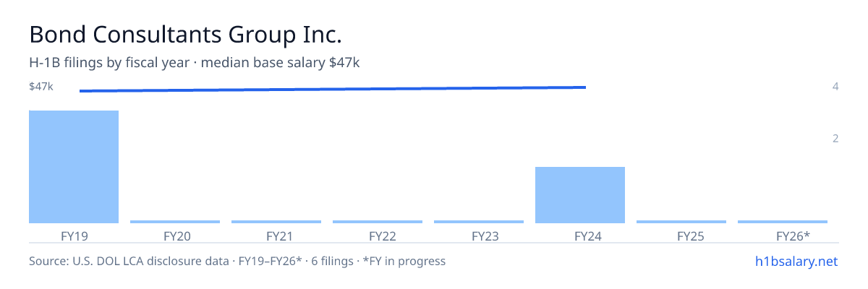Click the FY25 small bar
Image resolution: width=868 pixels, height=289 pixels.
point(681,222)
